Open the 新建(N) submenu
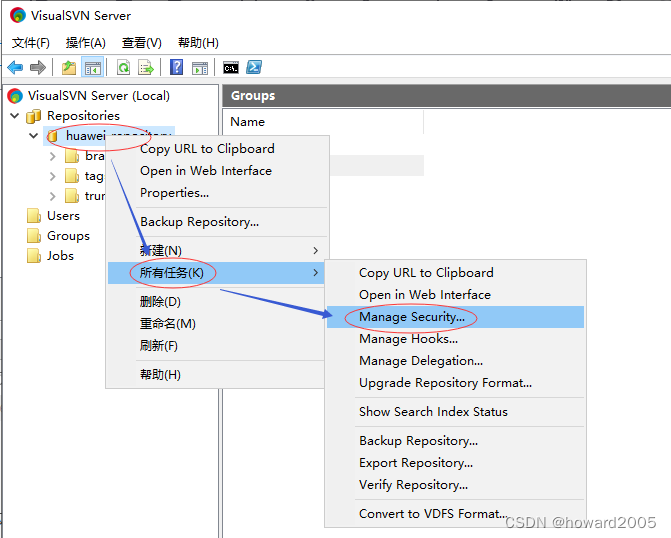Image resolution: width=671 pixels, height=538 pixels. point(217,250)
